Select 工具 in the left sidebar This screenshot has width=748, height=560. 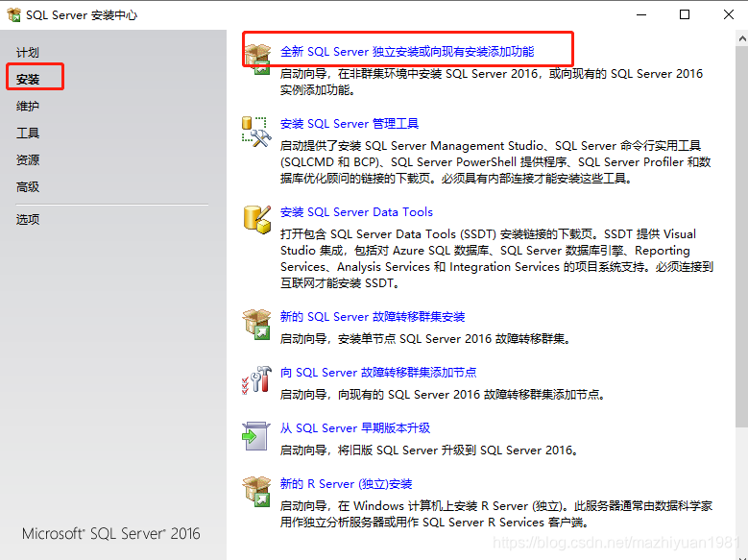(28, 133)
